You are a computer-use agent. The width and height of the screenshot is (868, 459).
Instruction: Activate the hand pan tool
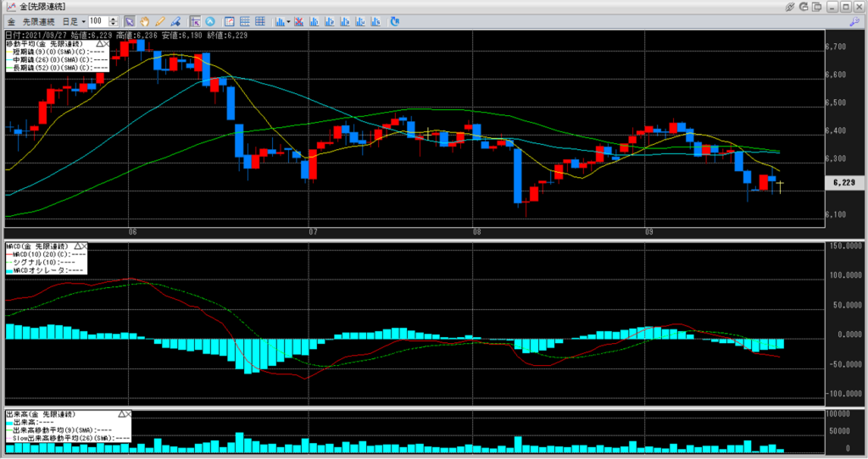[x=144, y=21]
